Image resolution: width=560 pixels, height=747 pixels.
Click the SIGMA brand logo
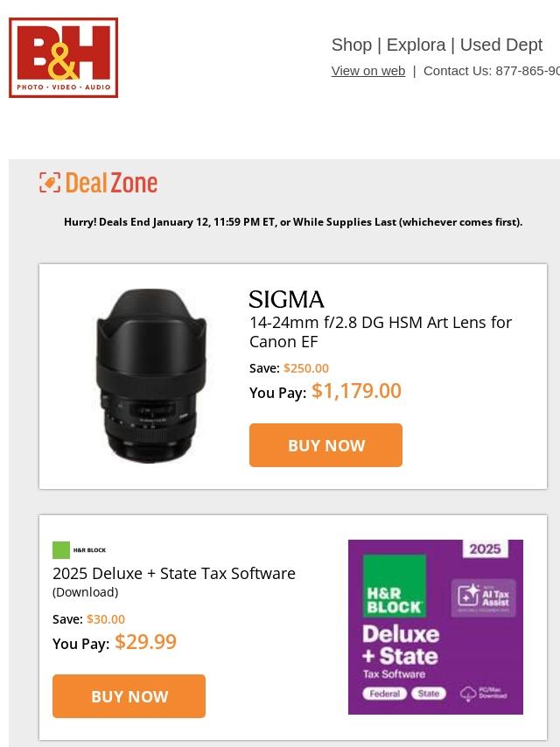[x=286, y=300]
